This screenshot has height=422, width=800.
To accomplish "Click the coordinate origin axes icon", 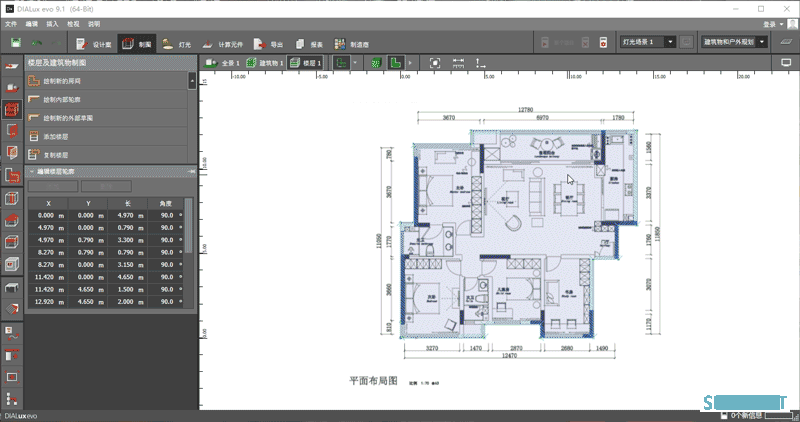I will [481, 63].
